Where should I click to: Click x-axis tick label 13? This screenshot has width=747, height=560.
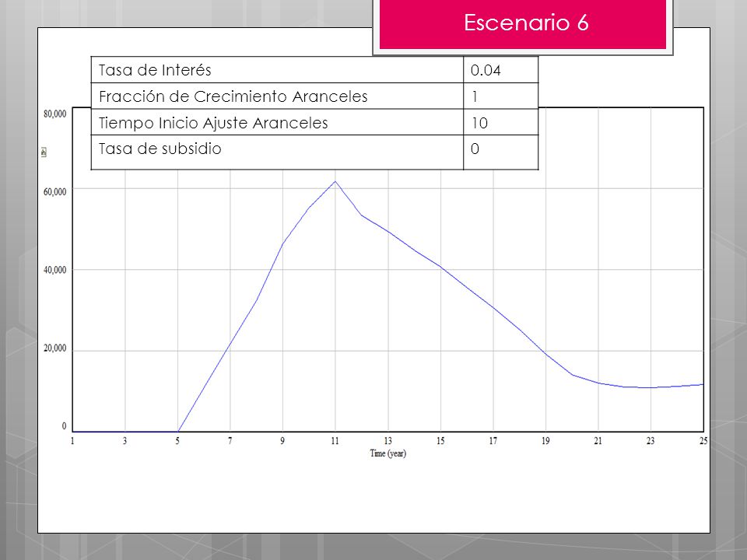[388, 441]
